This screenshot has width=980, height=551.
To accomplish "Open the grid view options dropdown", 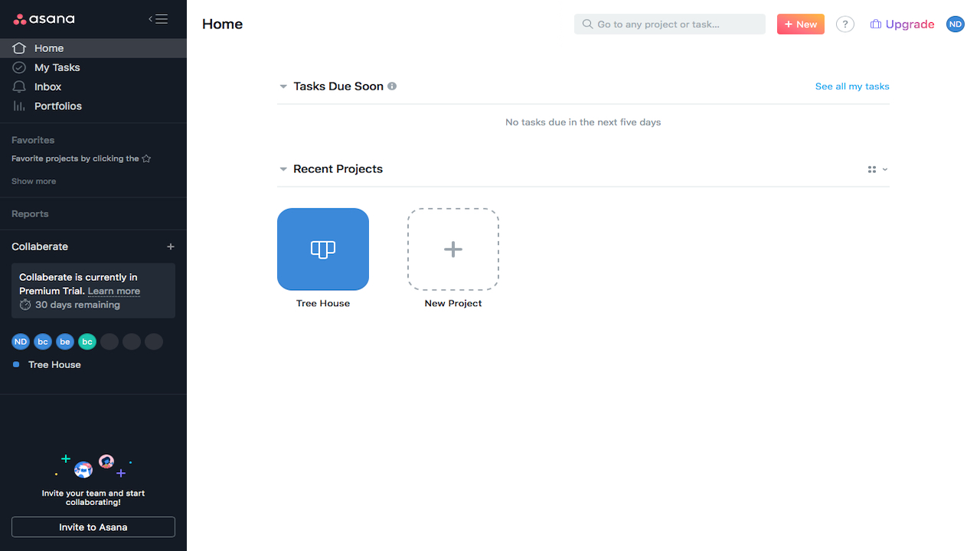I will [x=877, y=169].
